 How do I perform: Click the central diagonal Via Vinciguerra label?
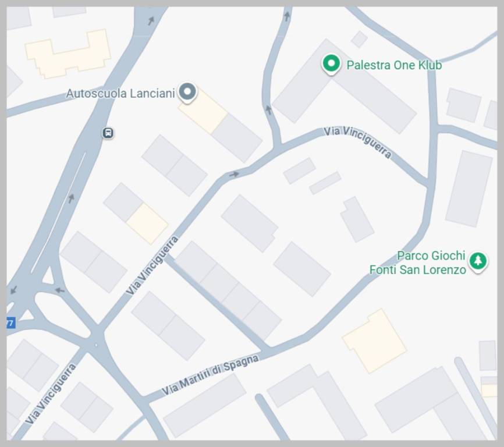tap(152, 265)
